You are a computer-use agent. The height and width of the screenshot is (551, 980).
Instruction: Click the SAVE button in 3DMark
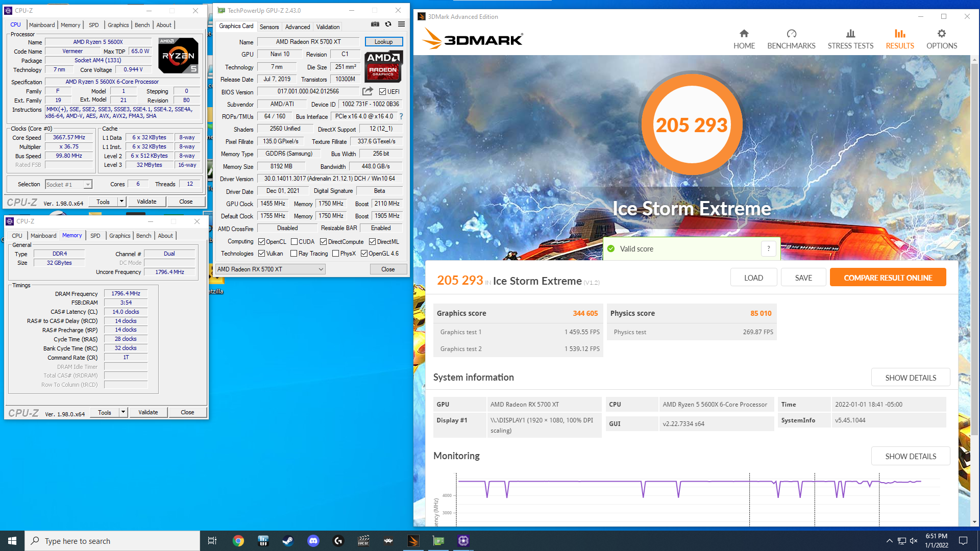coord(803,278)
